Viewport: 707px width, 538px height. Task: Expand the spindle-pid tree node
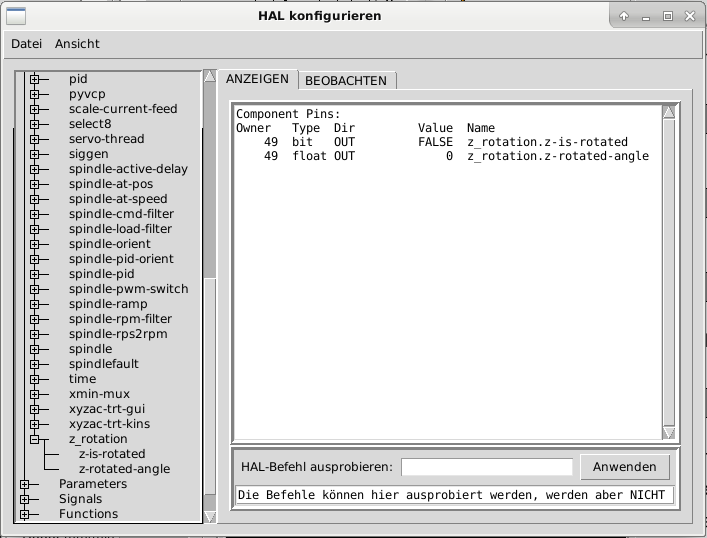34,274
